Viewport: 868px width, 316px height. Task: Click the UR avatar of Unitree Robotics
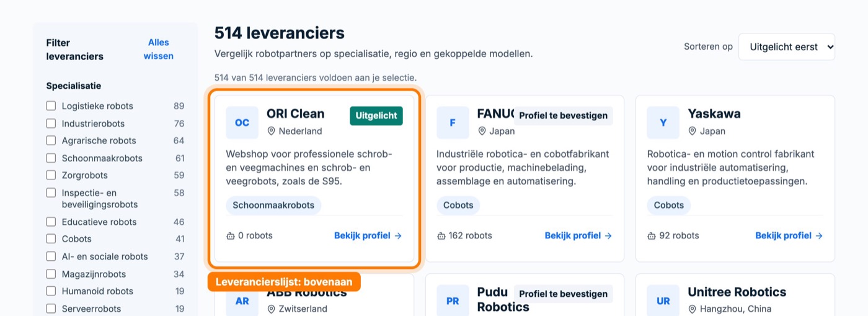(663, 300)
